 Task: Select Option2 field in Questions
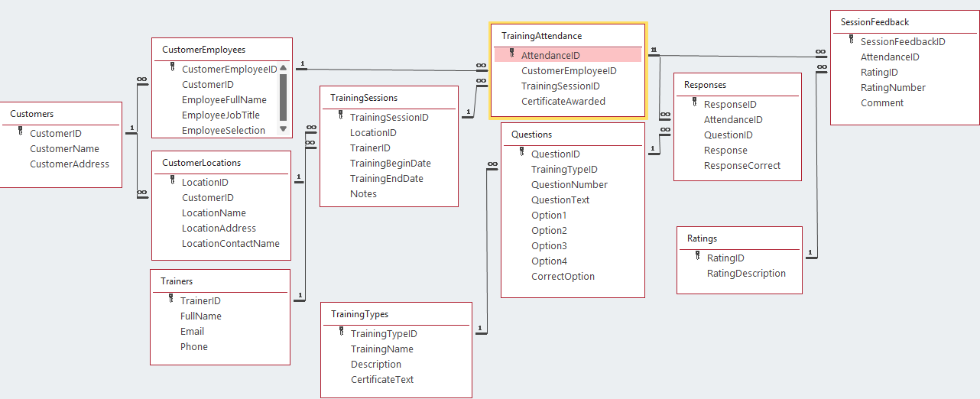[x=549, y=230]
